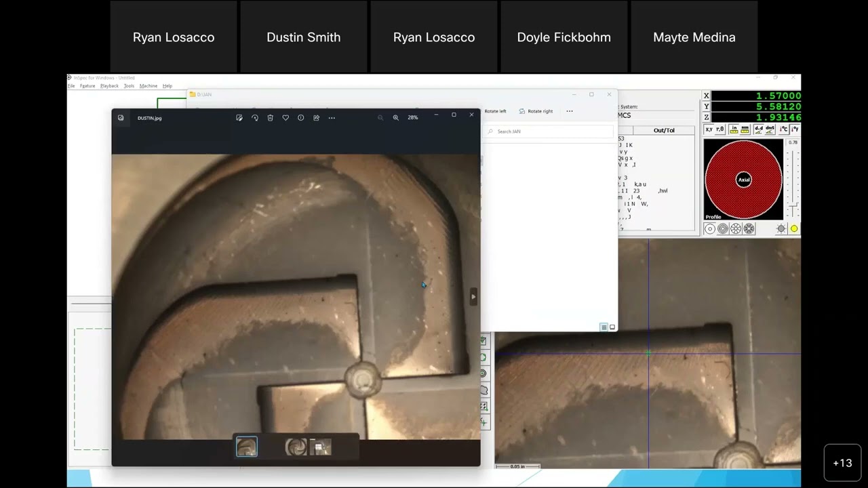Click Mayte Medina's participant tile
868x488 pixels.
(x=694, y=37)
